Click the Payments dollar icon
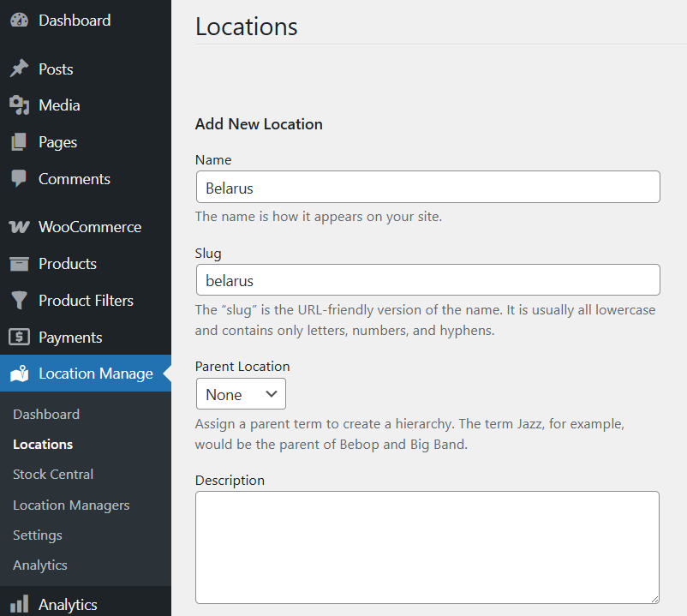 click(19, 338)
